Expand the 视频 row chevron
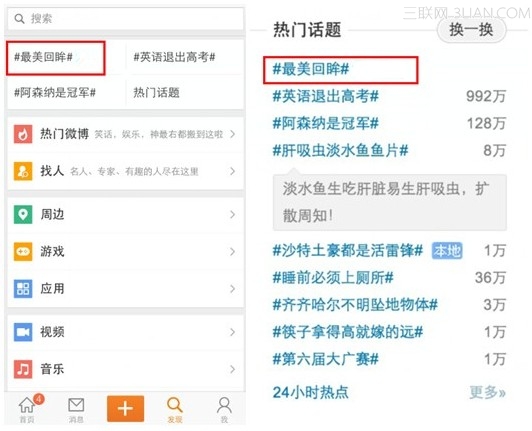Screen dimensions: 532x431 coord(232,332)
